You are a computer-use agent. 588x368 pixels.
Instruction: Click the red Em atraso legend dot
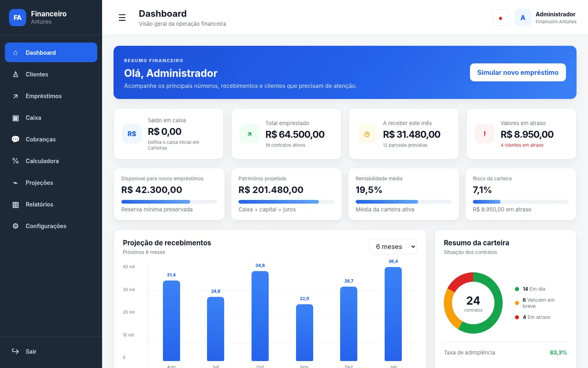pyautogui.click(x=517, y=317)
